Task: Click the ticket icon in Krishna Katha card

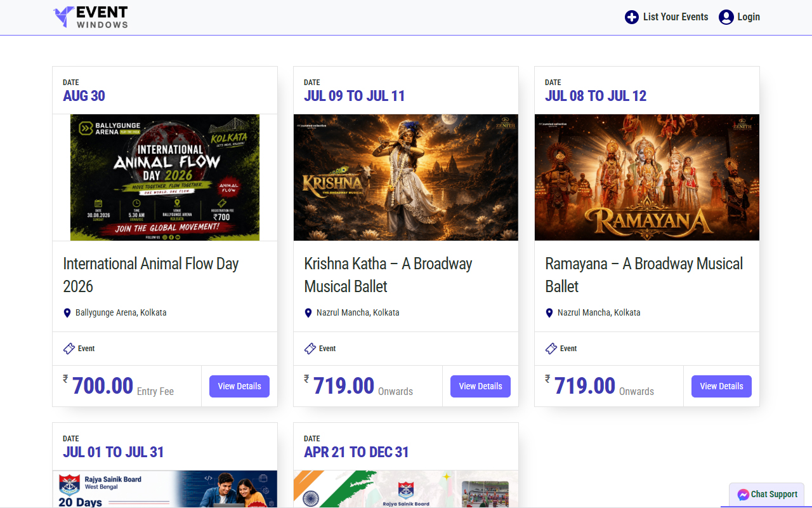Action: pyautogui.click(x=310, y=349)
